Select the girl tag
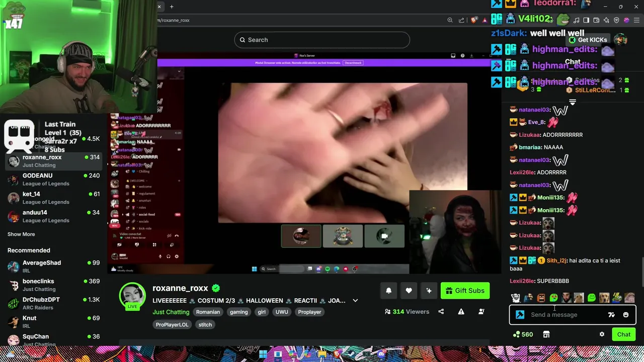The image size is (644, 362). pyautogui.click(x=262, y=312)
